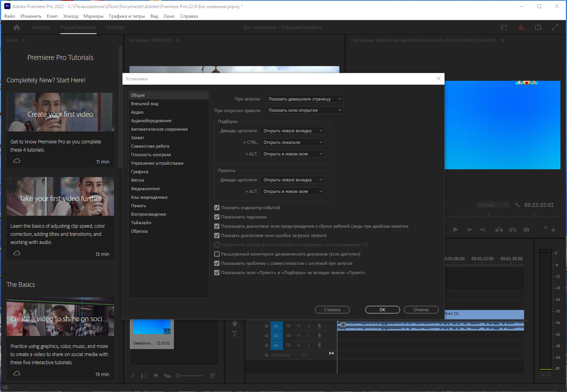Open the При открытии проекта dropdown

coord(305,110)
